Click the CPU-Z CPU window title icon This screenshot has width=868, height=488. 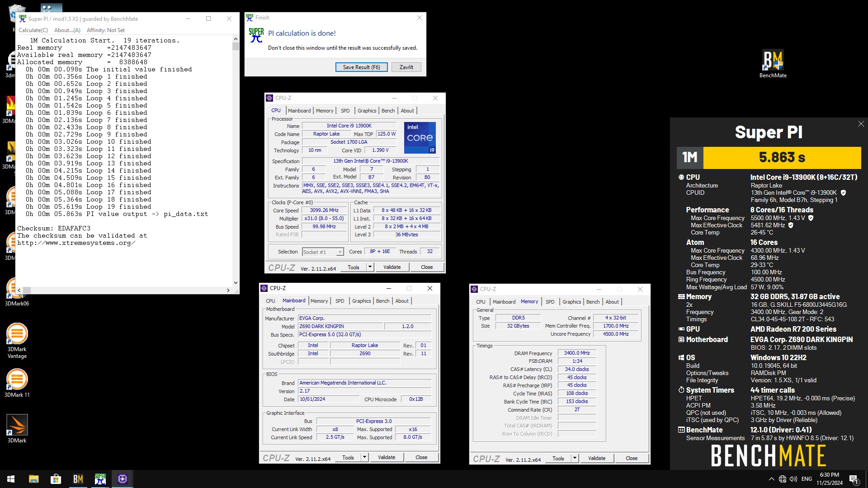pos(269,98)
